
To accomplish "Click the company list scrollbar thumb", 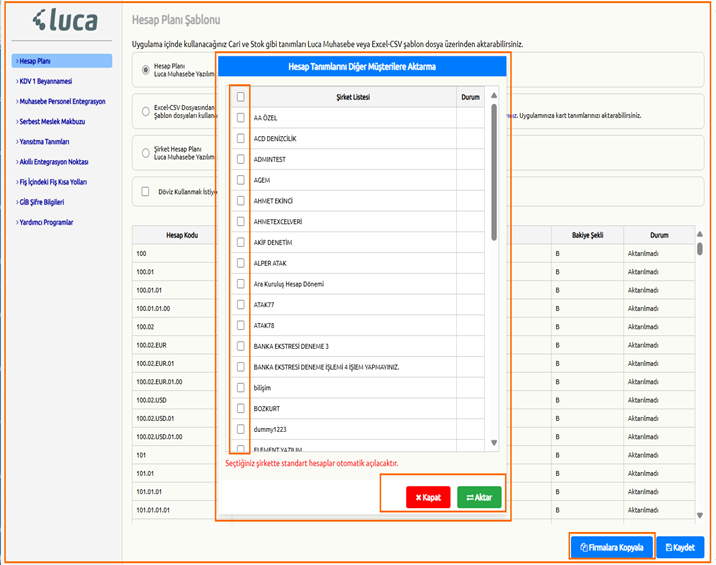I will (x=494, y=172).
